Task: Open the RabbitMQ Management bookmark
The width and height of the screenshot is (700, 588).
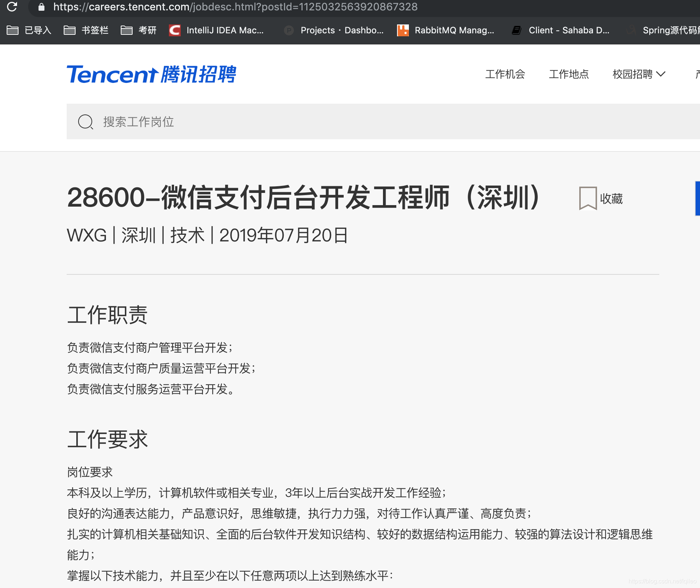Action: [446, 30]
